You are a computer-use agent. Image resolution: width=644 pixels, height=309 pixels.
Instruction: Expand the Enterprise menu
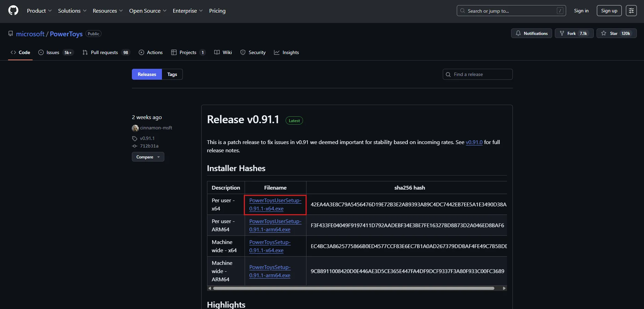[188, 11]
